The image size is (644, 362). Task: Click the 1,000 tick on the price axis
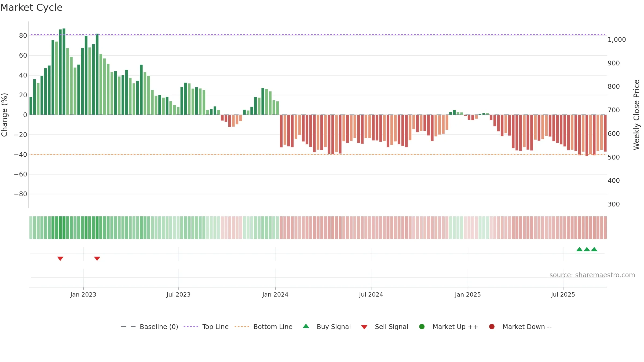click(617, 40)
